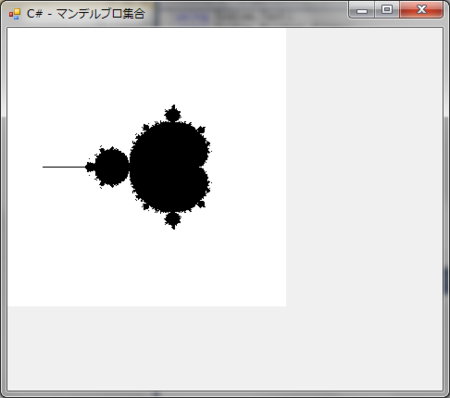Click the Mandelbrot set fractal image
This screenshot has height=398, width=450.
pos(147,167)
